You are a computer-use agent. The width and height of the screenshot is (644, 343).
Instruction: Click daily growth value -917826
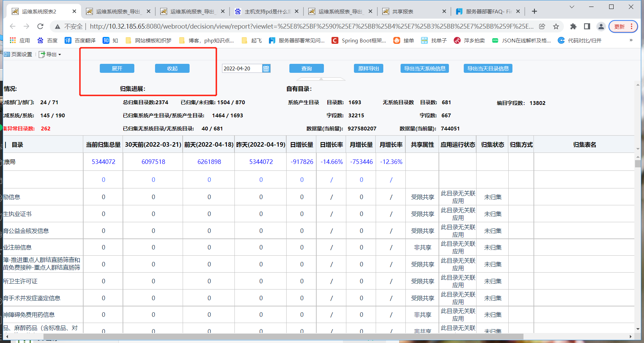[302, 161]
